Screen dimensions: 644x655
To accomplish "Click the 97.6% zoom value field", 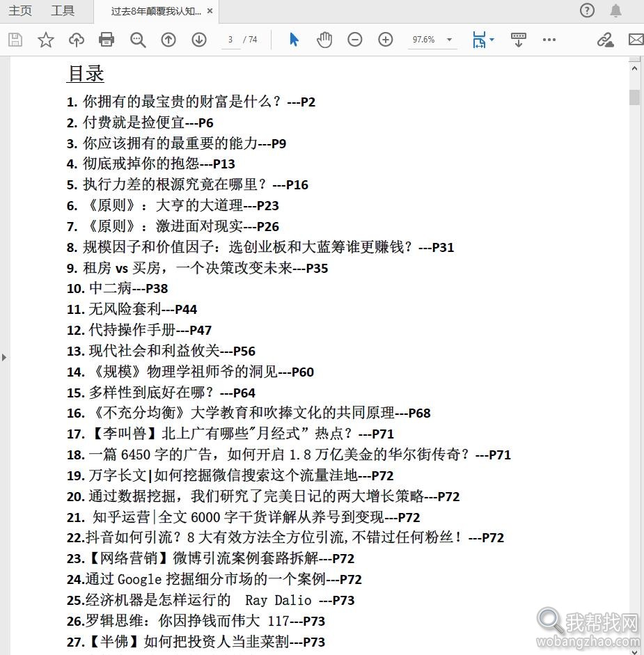I will [x=423, y=40].
